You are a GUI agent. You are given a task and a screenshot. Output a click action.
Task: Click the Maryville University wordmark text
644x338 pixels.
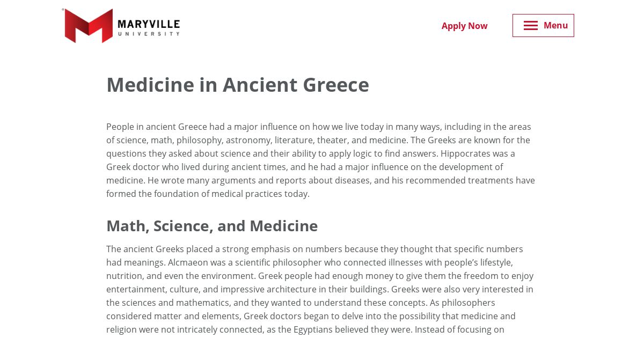coord(149,27)
